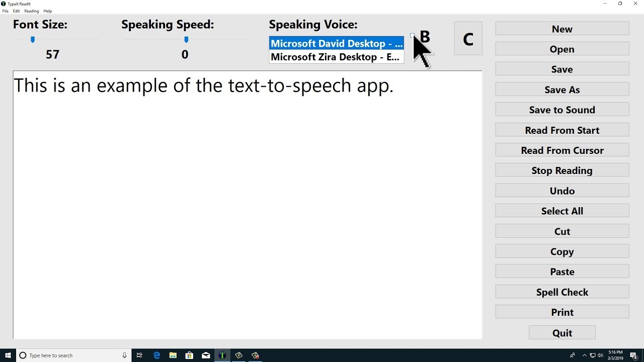Click the New button
Image resolution: width=644 pixels, height=362 pixels.
click(x=562, y=29)
